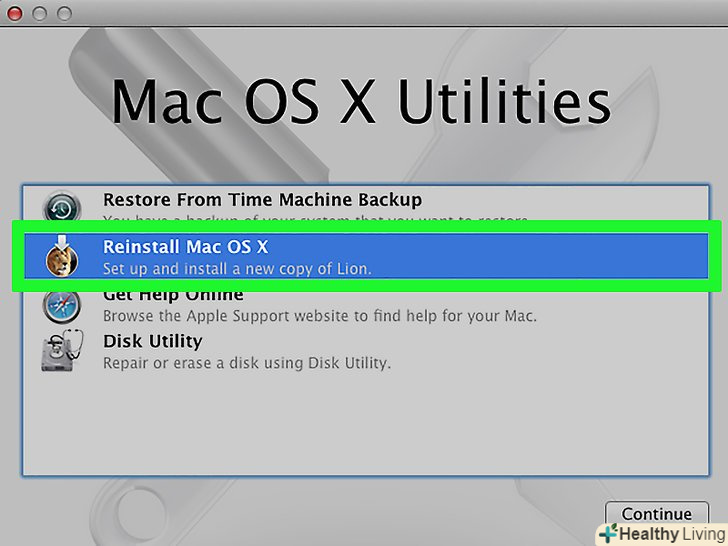Open the Healthy Living watermark link

[x=669, y=533]
